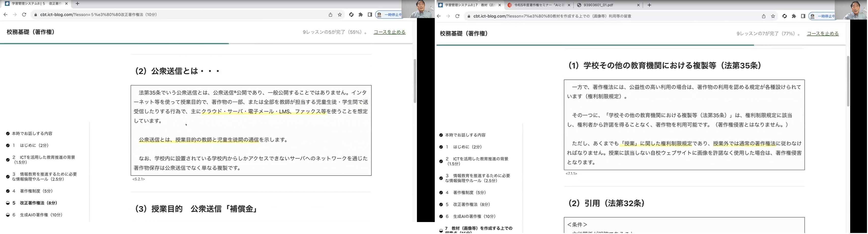Close the 93903601_01.pdf tab
868x234 pixels.
pyautogui.click(x=638, y=5)
